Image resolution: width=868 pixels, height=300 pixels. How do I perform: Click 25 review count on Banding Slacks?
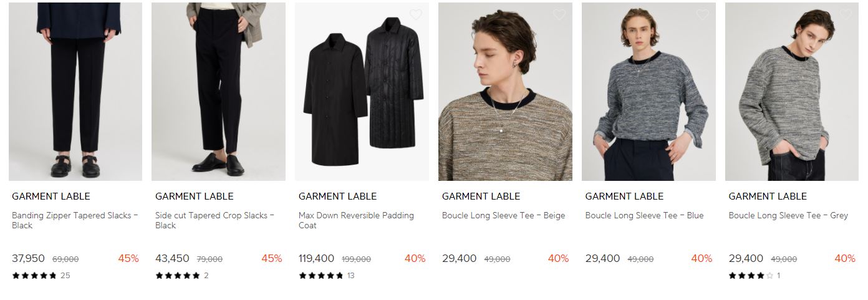65,276
